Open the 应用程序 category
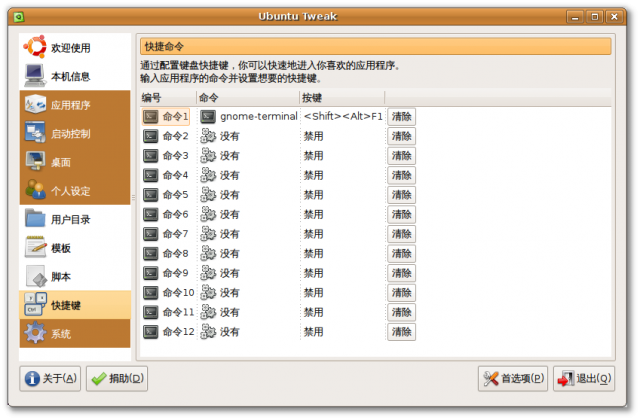This screenshot has height=420, width=640. 75,104
